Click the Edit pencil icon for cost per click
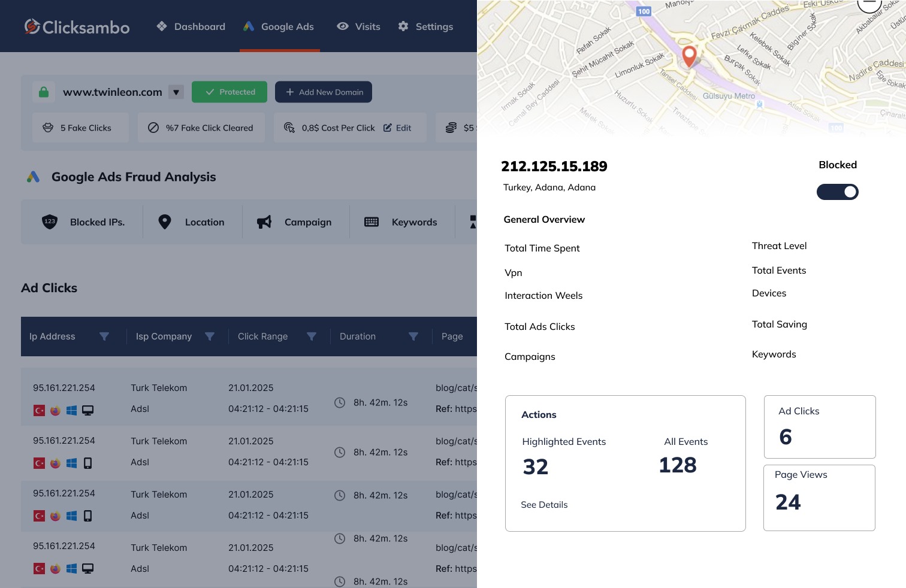This screenshot has width=906, height=588. (x=388, y=128)
